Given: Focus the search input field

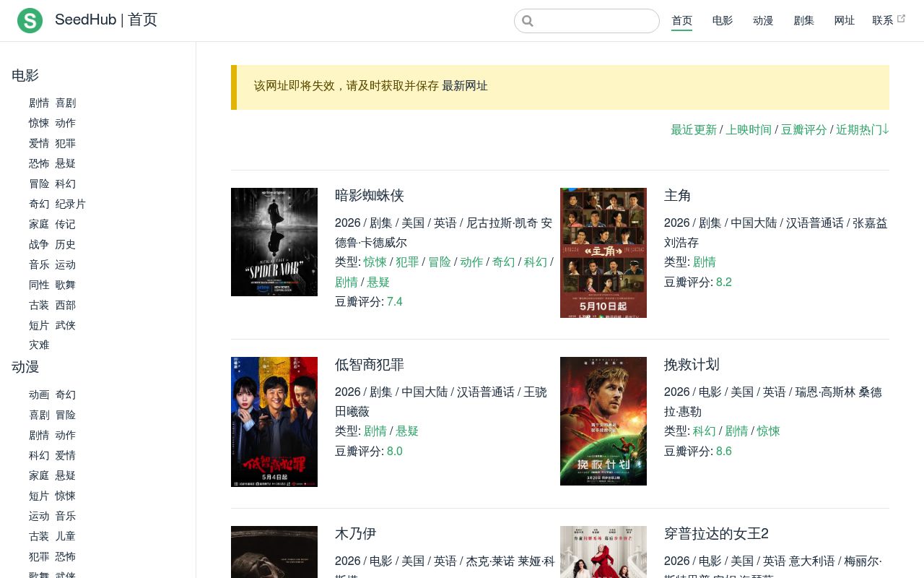Looking at the screenshot, I should click(x=587, y=21).
